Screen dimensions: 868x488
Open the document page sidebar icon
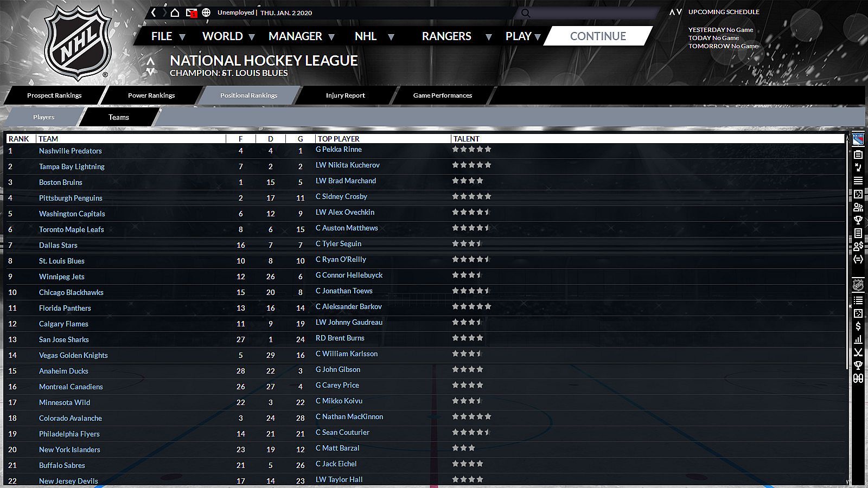(x=858, y=233)
